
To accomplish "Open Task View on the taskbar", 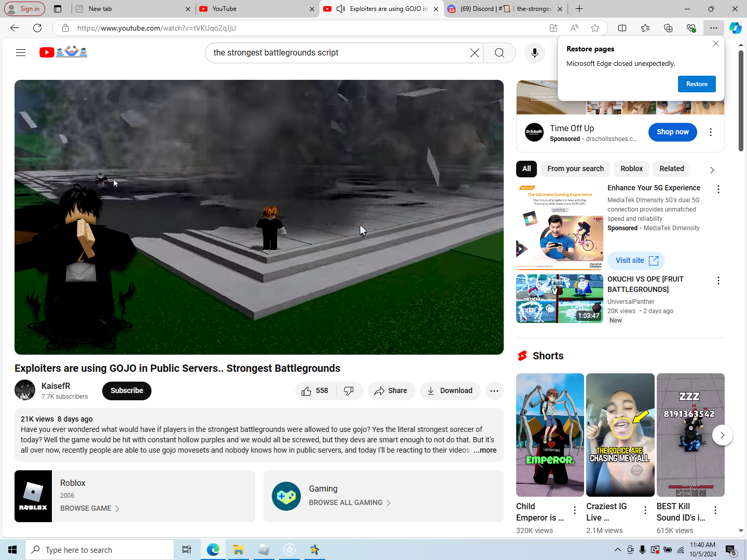I will coord(187,550).
